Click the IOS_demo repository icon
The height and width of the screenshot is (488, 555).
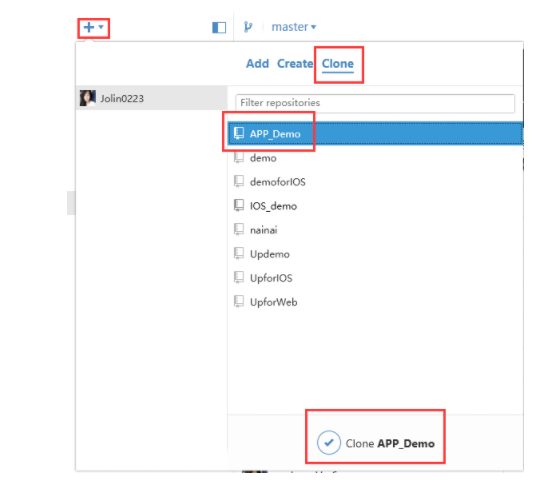coord(239,205)
